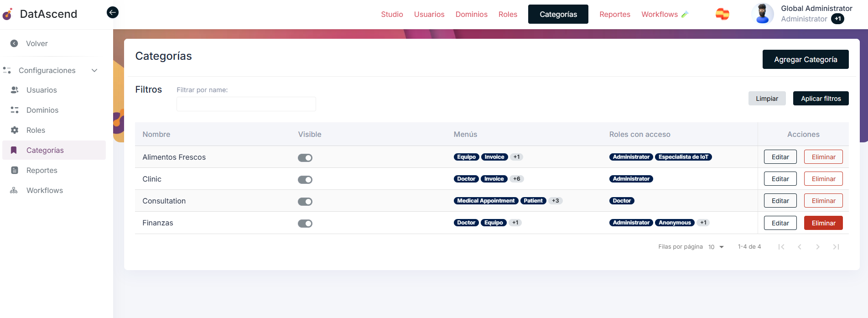The image size is (868, 318).
Task: Click the Reportes document icon in sidebar
Action: (x=15, y=170)
